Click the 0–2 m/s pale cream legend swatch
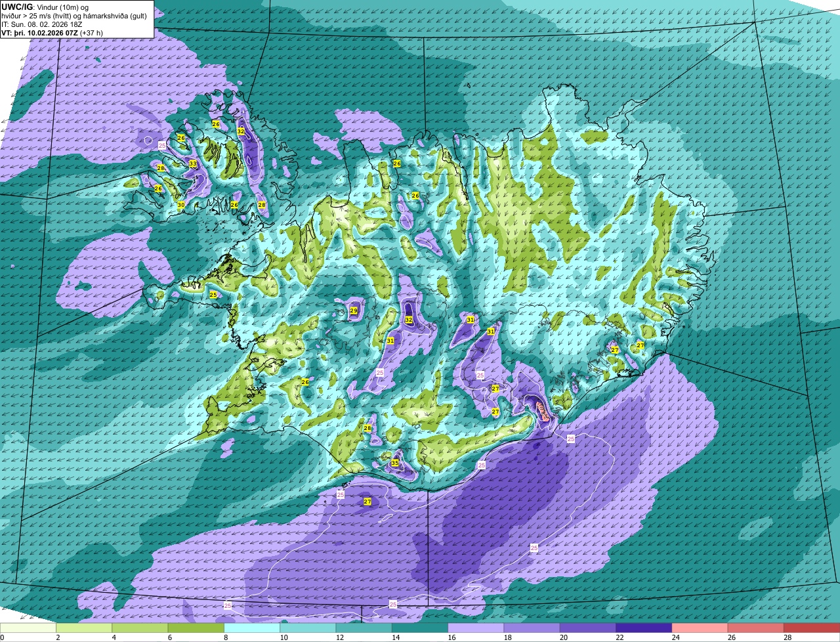This screenshot has width=840, height=642. [x=28, y=628]
